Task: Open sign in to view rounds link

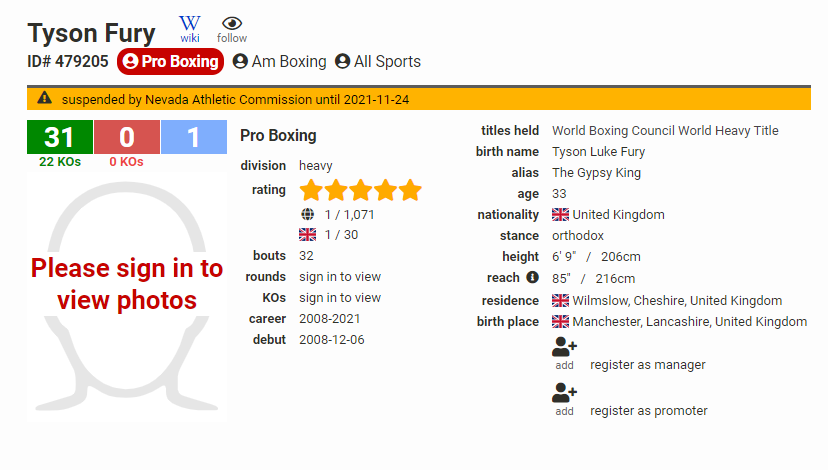Action: (340, 277)
